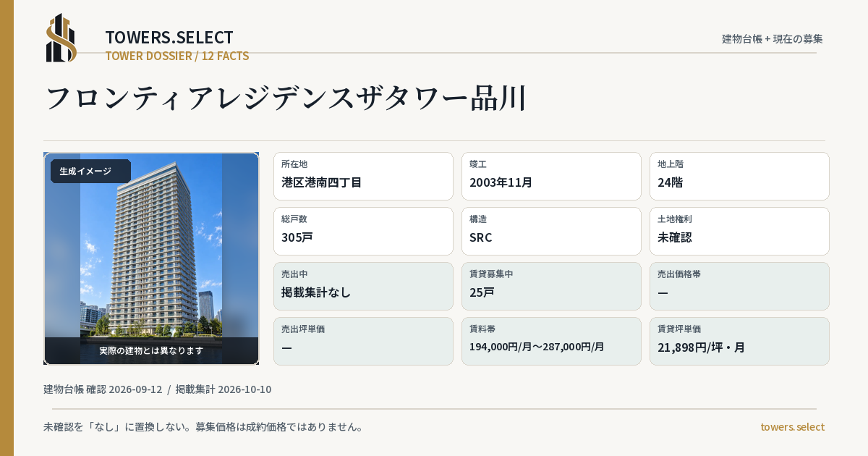868x456 pixels.
Task: Click the TOWERS.SELECT tower logo icon
Action: (x=61, y=38)
